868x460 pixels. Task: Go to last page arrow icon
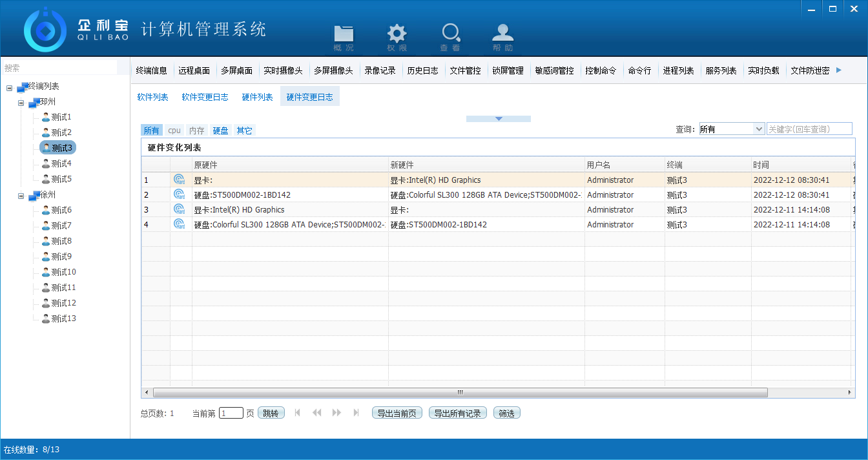[x=356, y=413]
